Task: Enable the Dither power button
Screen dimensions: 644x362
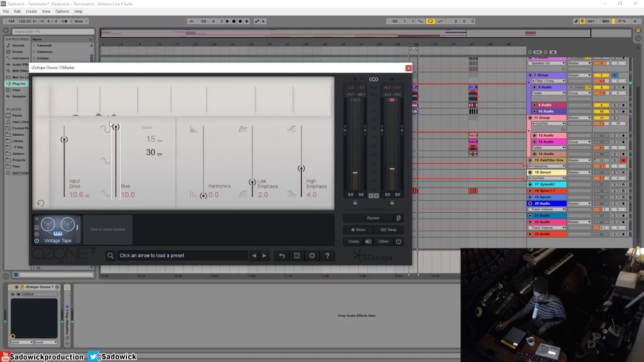Action: coord(398,241)
